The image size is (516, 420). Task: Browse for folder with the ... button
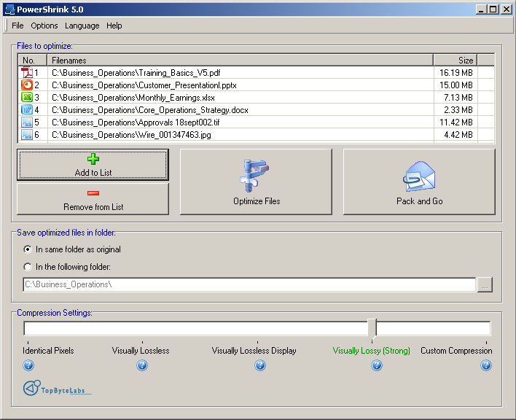coord(485,284)
